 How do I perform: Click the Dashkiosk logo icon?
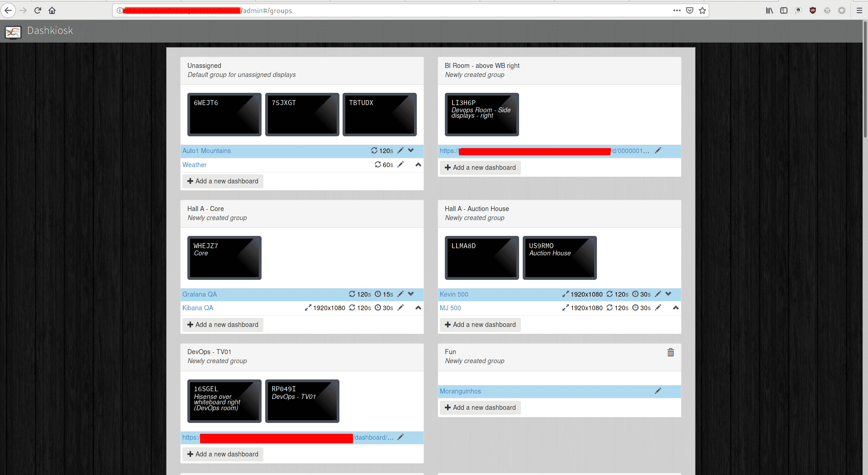13,32
